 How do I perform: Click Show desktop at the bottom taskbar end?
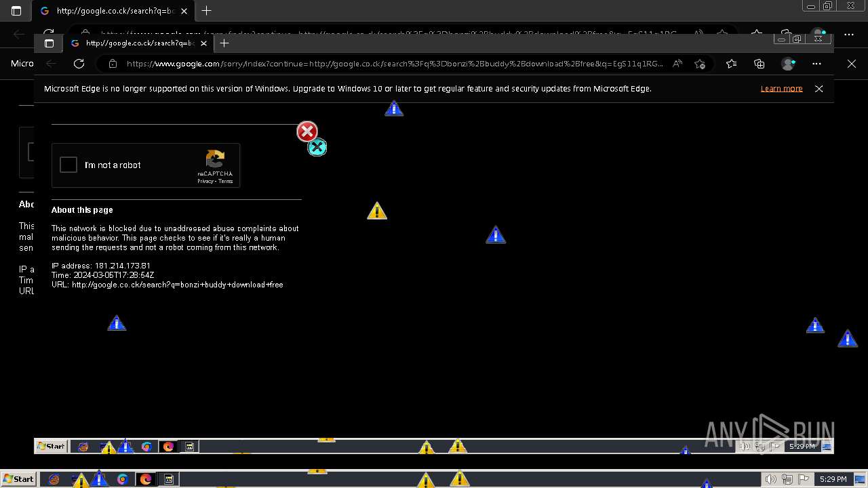tap(860, 479)
